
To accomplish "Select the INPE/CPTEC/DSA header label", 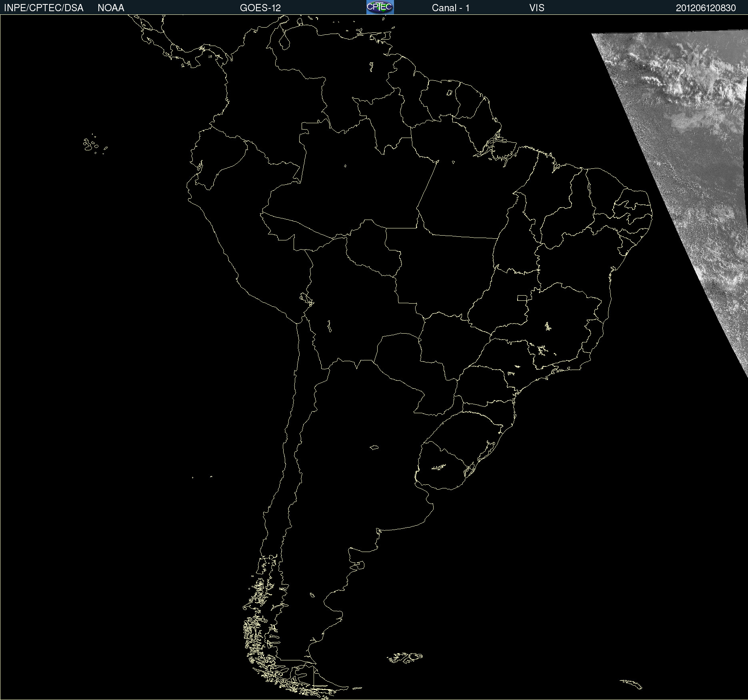I will 44,8.
